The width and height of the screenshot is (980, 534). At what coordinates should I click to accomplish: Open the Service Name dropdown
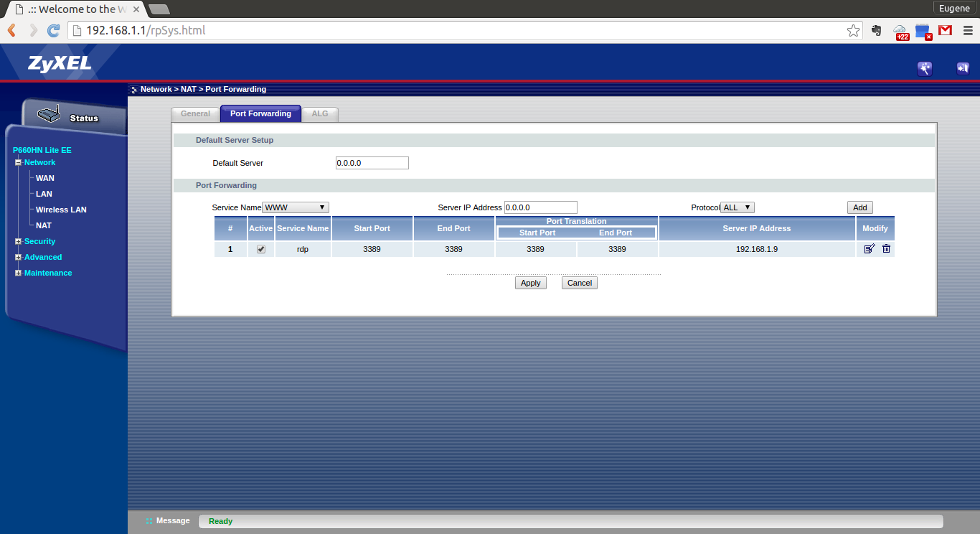click(296, 207)
